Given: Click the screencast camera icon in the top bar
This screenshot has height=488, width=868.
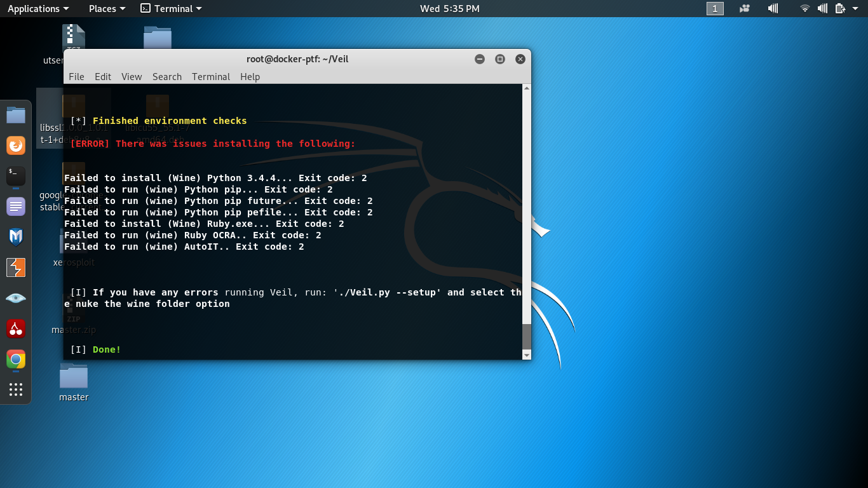Looking at the screenshot, I should click(x=744, y=8).
